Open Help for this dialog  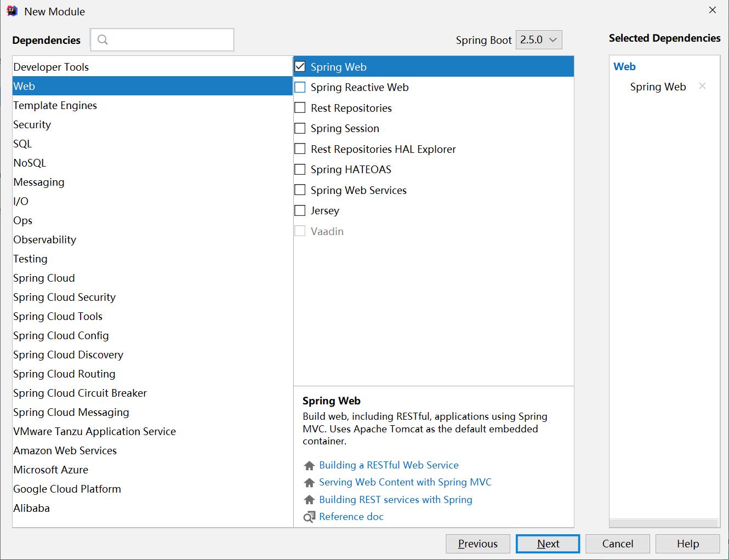687,544
